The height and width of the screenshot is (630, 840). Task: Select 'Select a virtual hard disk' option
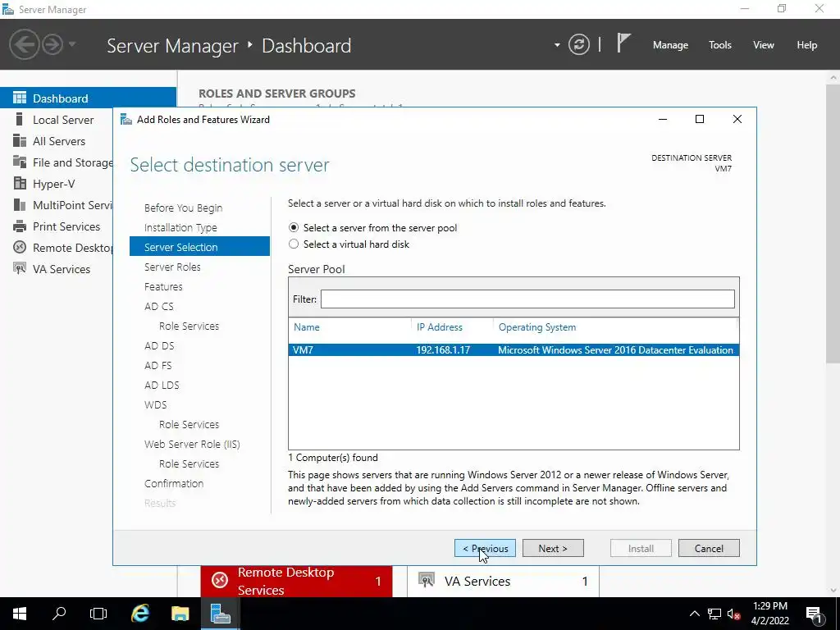tap(294, 244)
